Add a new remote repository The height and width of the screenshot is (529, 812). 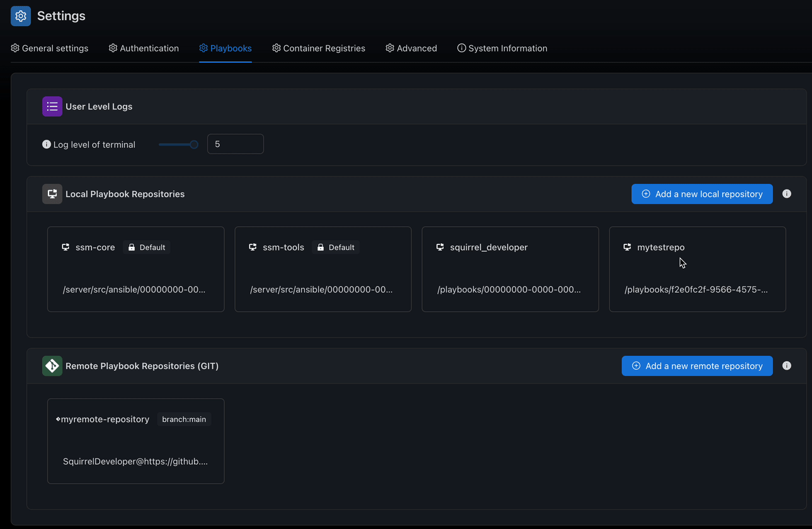click(697, 366)
